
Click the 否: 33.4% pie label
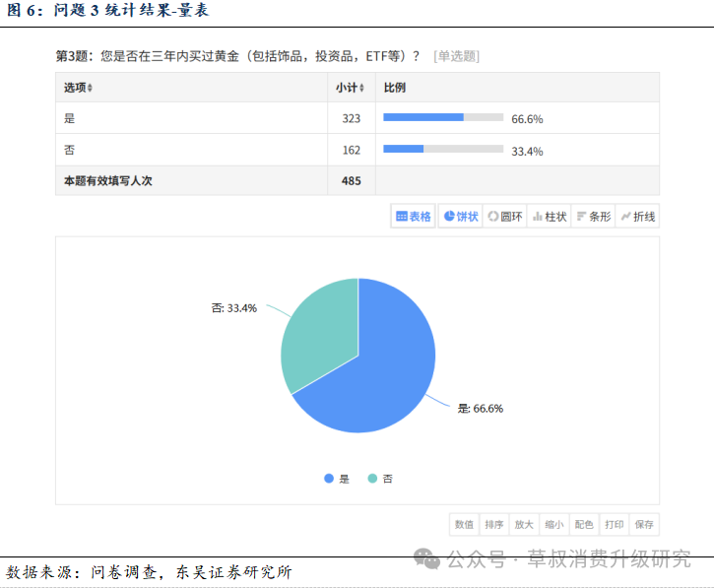[234, 308]
